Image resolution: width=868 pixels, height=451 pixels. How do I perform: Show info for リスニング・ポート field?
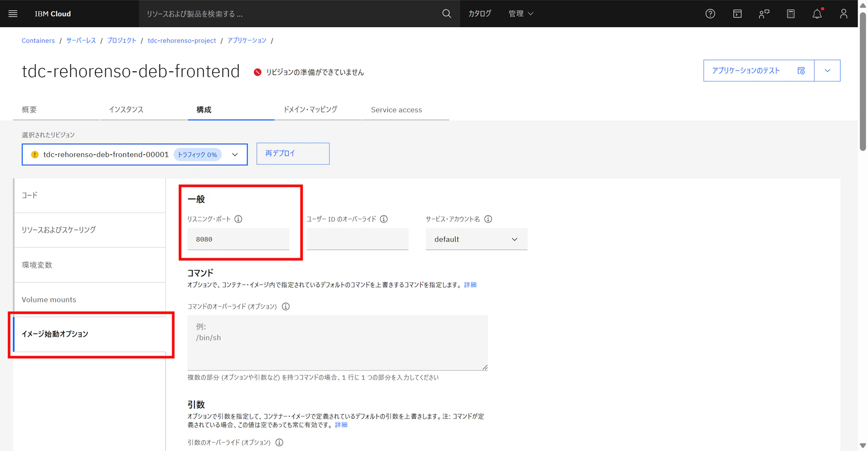(238, 219)
